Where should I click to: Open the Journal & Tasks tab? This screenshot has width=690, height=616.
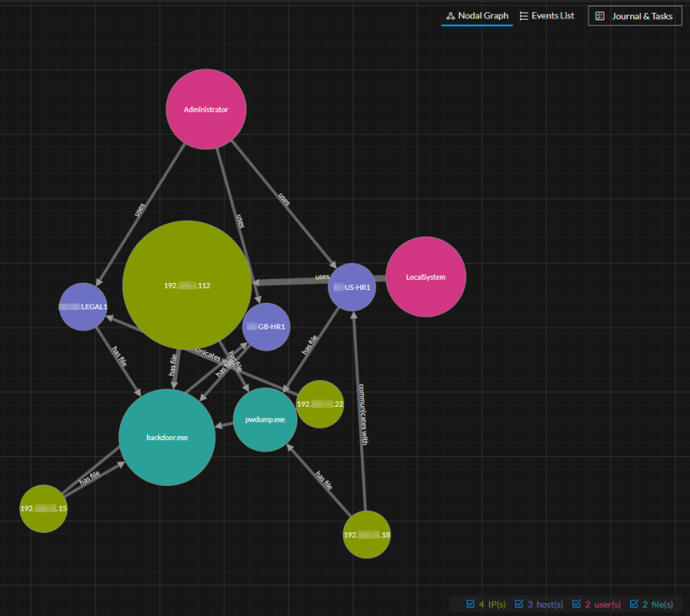(x=635, y=16)
